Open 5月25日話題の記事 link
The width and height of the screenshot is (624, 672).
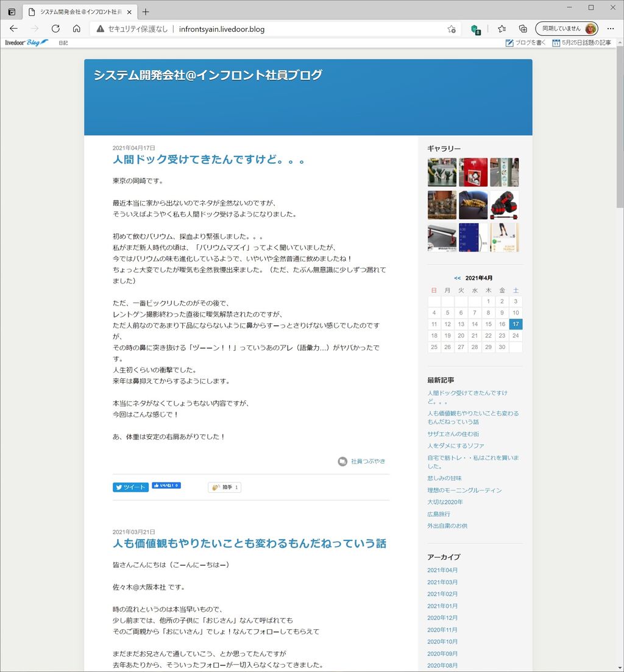point(581,43)
